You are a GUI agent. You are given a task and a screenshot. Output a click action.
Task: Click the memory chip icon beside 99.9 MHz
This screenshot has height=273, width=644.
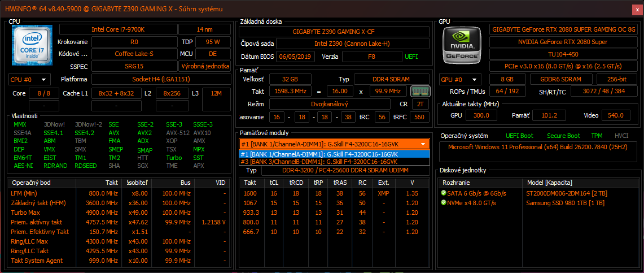(420, 91)
